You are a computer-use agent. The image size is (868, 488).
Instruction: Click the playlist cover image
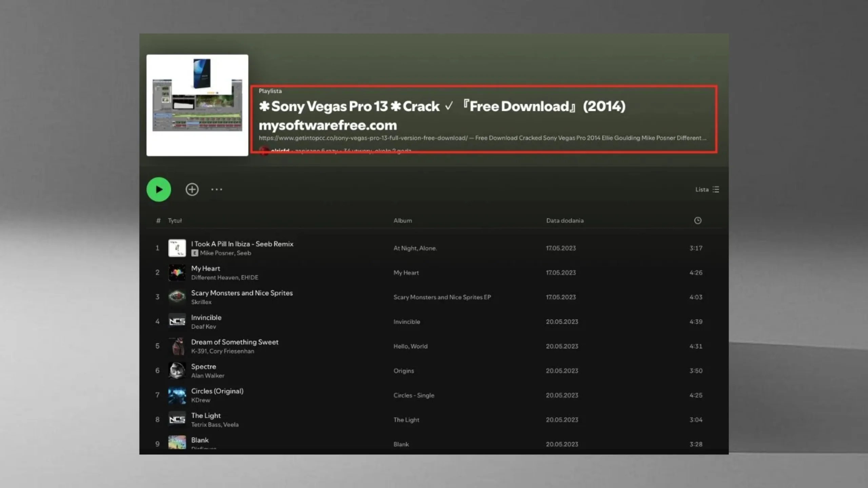(x=197, y=105)
